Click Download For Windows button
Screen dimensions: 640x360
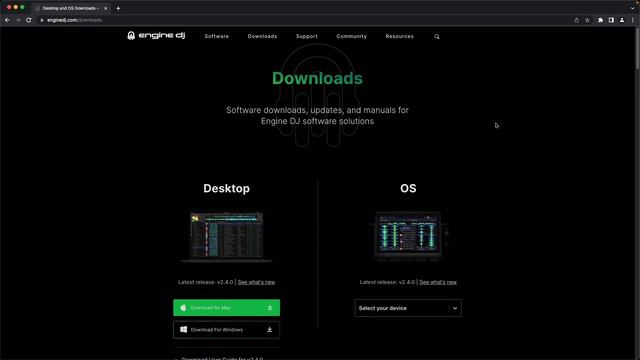[227, 330]
